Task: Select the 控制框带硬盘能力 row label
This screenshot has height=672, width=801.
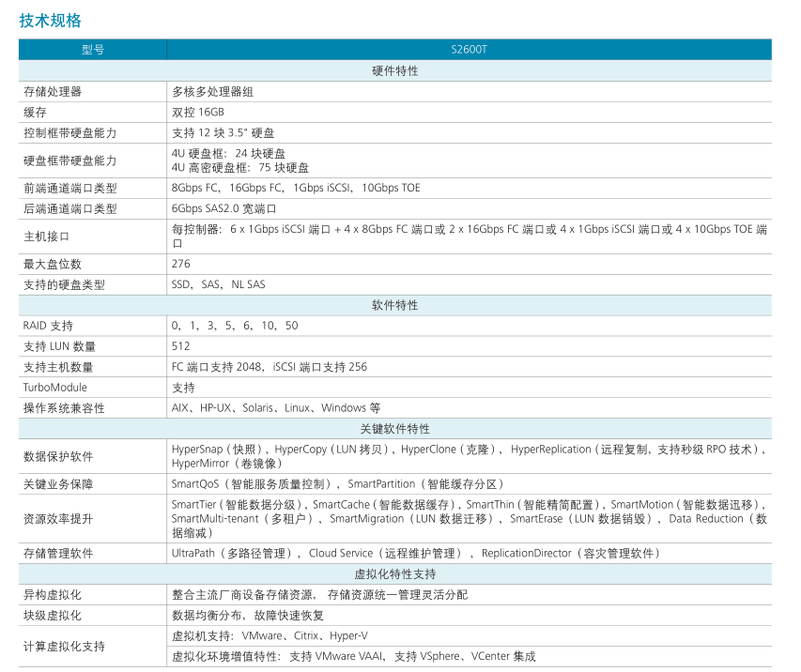Action: point(70,132)
